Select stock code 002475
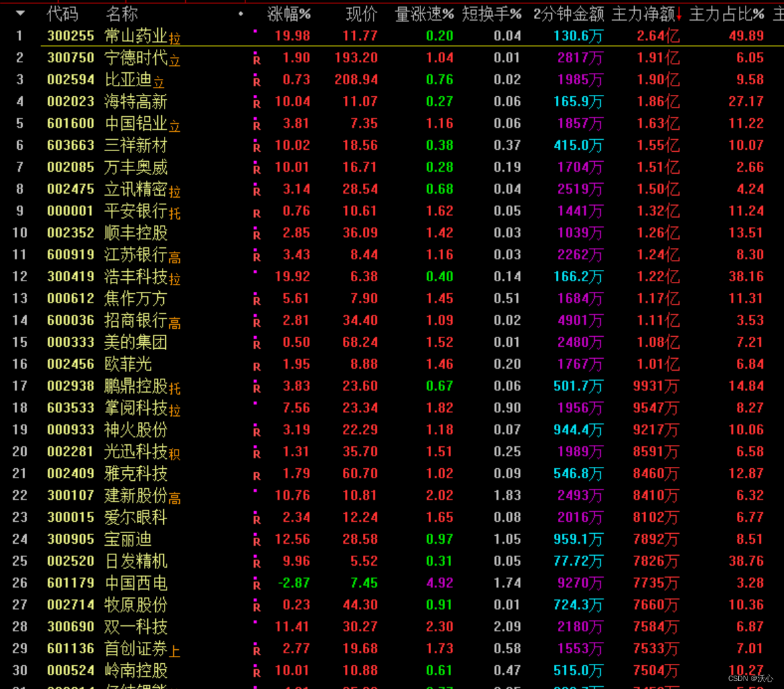784x689 pixels. (x=70, y=189)
